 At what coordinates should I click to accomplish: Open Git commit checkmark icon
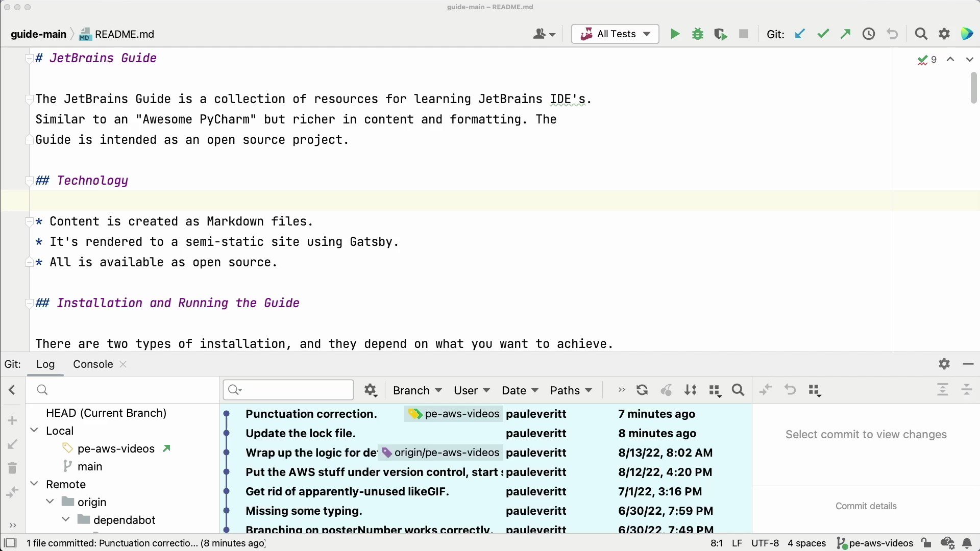click(x=823, y=34)
